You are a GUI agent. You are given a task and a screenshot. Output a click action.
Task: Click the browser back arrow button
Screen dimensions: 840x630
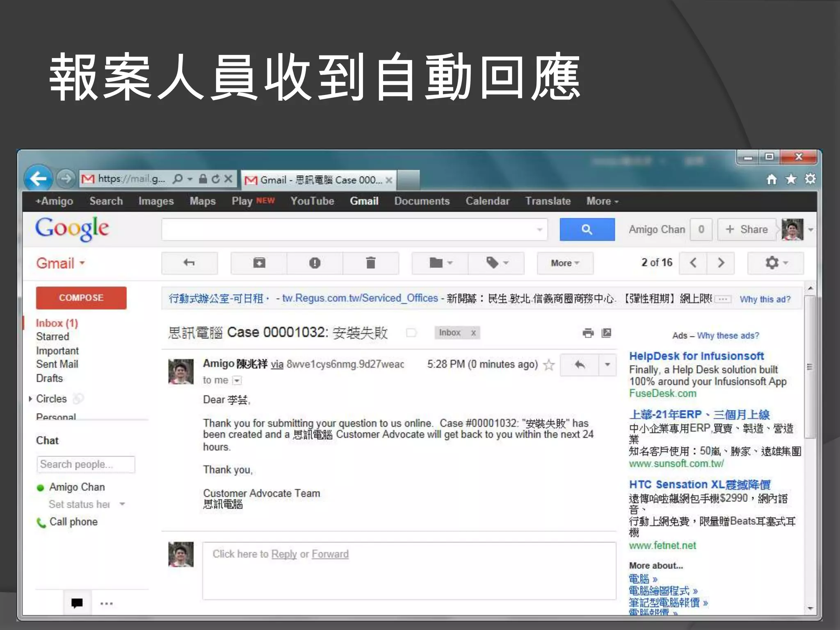[38, 178]
